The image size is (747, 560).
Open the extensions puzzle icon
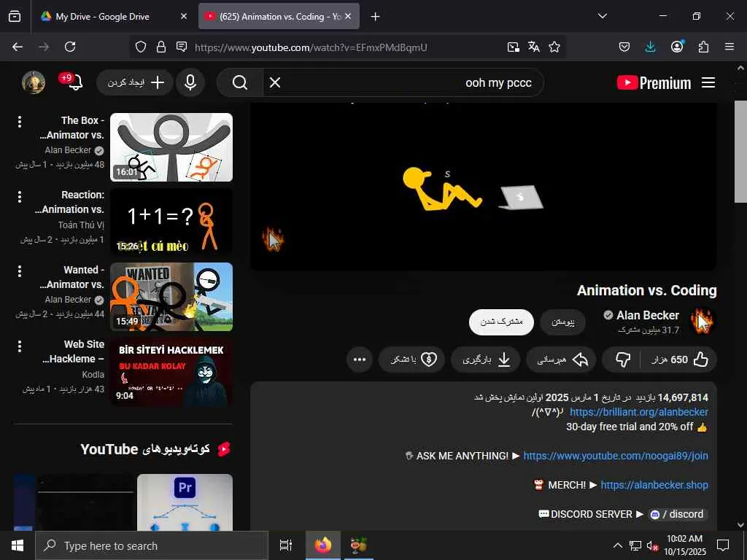pos(703,47)
